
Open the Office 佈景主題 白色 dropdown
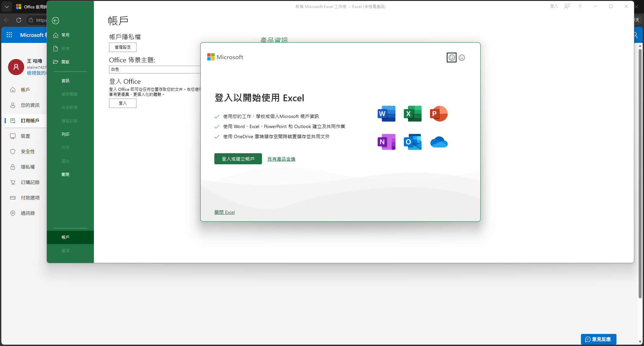coord(155,69)
